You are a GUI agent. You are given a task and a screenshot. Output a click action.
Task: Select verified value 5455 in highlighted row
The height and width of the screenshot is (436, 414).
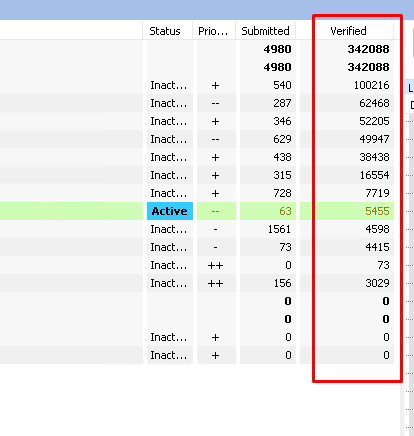377,211
